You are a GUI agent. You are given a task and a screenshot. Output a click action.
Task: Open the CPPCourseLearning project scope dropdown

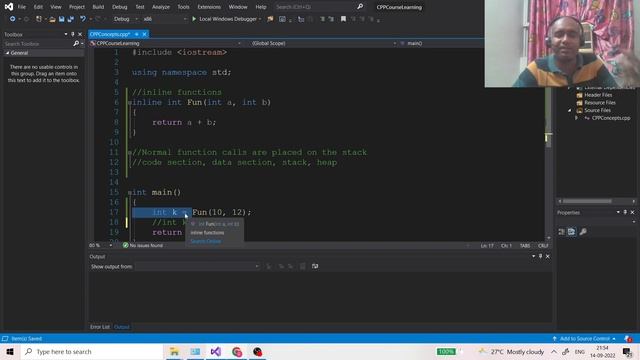coord(166,43)
